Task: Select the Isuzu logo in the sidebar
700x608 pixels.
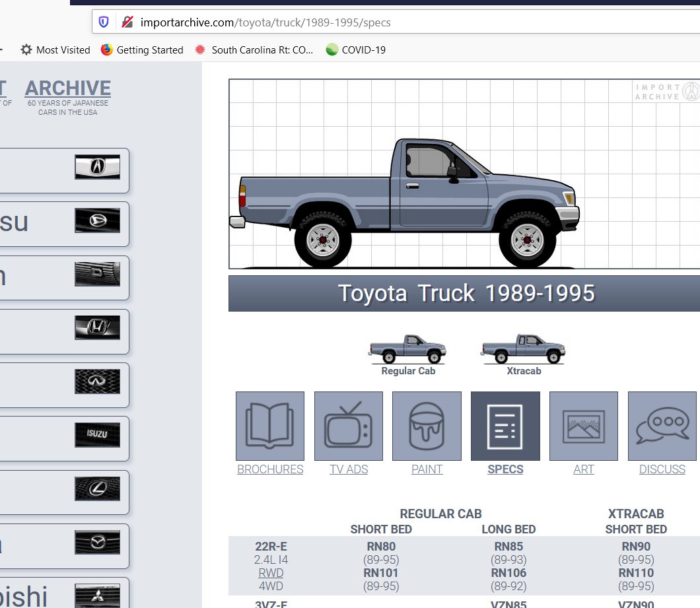Action: [x=97, y=435]
